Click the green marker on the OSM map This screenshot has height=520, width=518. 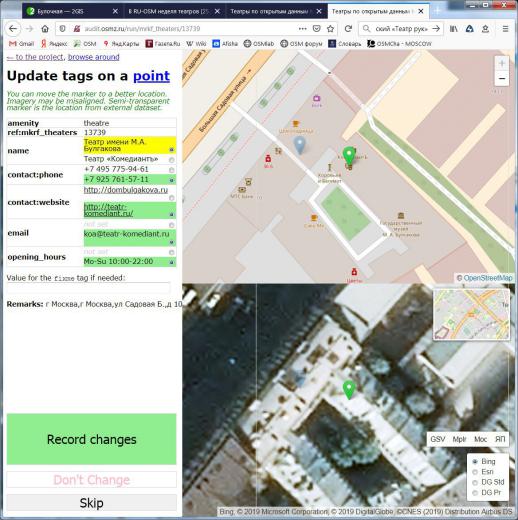click(349, 155)
